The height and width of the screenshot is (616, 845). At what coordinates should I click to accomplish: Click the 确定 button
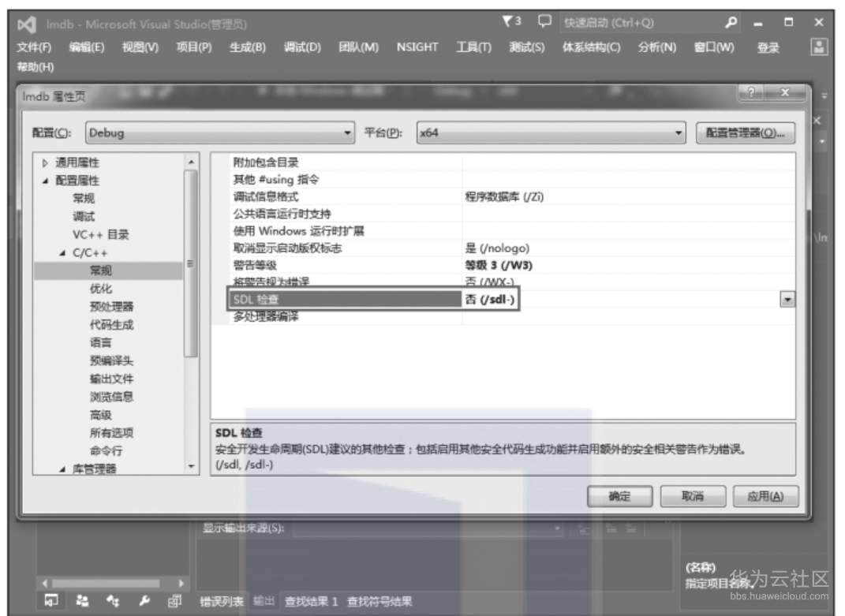coord(619,496)
